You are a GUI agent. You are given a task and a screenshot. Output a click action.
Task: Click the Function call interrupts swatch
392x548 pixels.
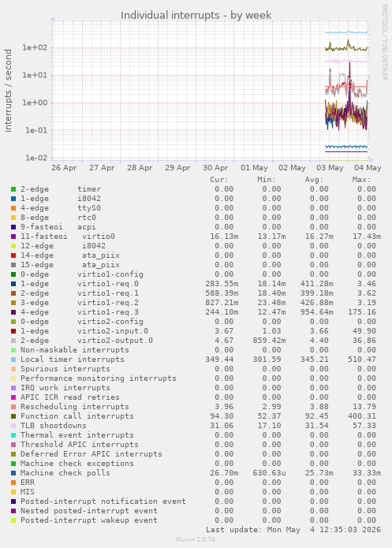point(13,416)
